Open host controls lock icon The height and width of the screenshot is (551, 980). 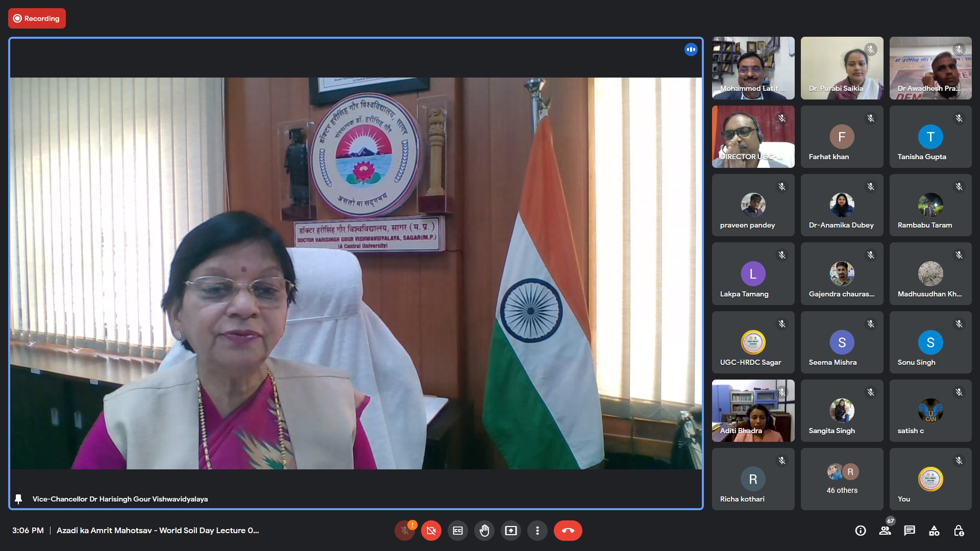[x=959, y=531]
